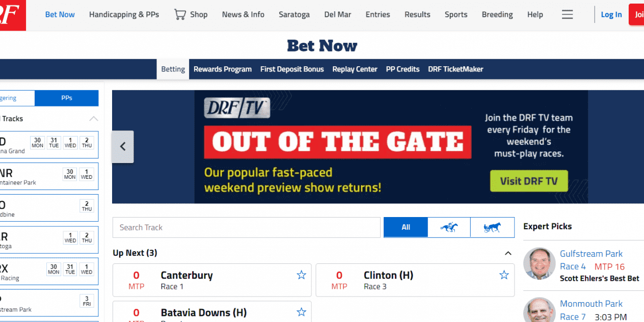Open the hamburger menu in top navigation
The image size is (644, 322).
[567, 15]
